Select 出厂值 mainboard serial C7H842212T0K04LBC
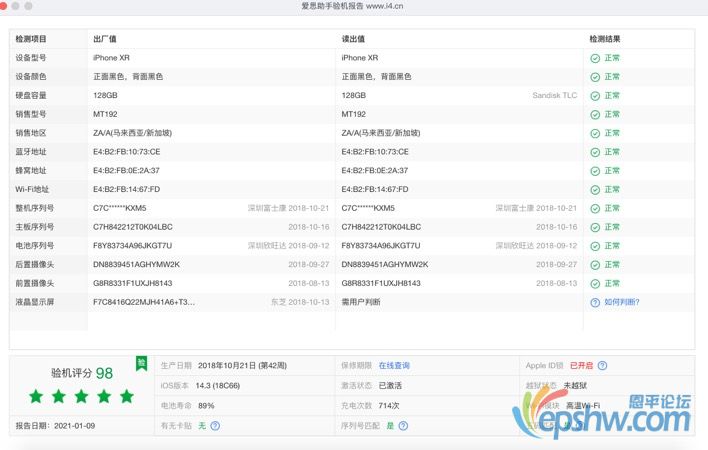 133,227
